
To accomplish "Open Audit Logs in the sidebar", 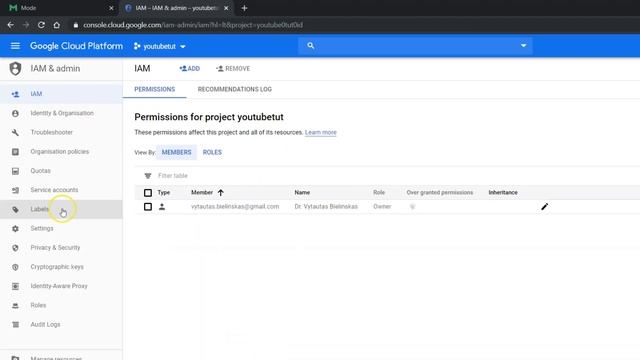I will [x=61, y=324].
